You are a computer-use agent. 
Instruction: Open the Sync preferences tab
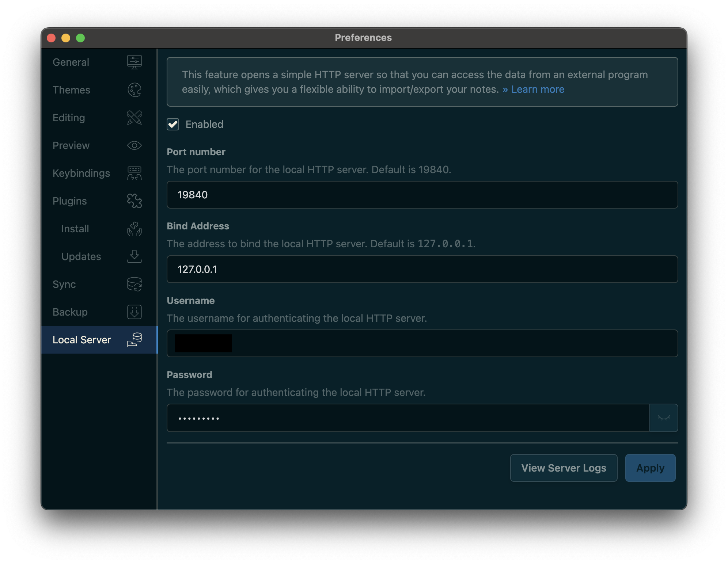(x=64, y=284)
